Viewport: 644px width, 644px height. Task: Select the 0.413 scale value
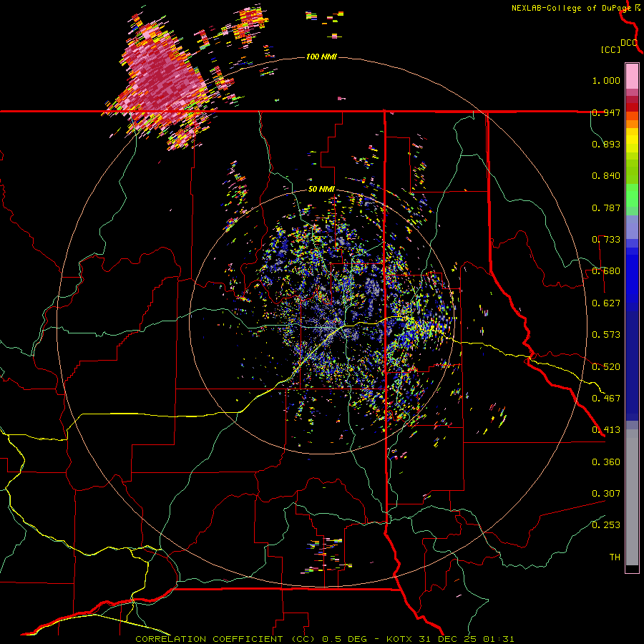[x=606, y=430]
